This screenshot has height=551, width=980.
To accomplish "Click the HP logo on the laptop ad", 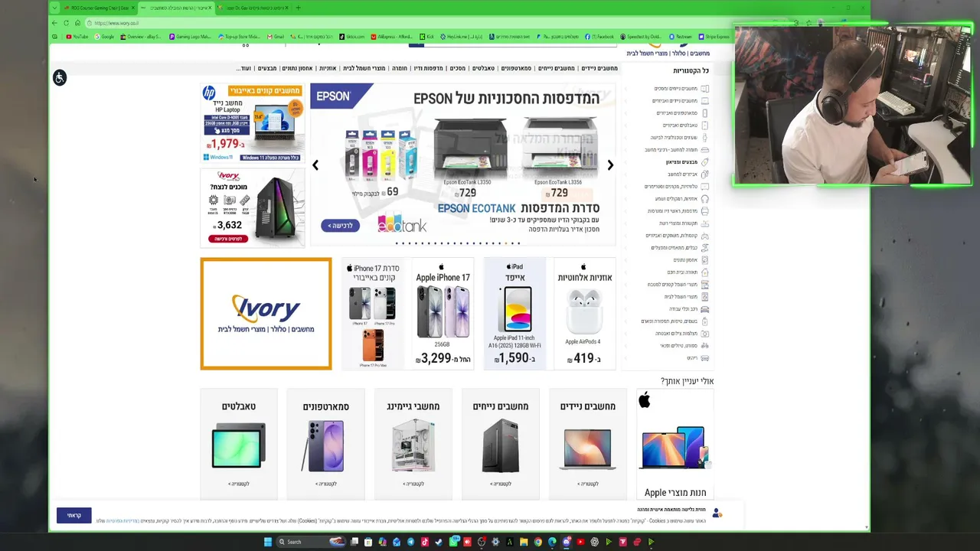I will click(x=209, y=93).
